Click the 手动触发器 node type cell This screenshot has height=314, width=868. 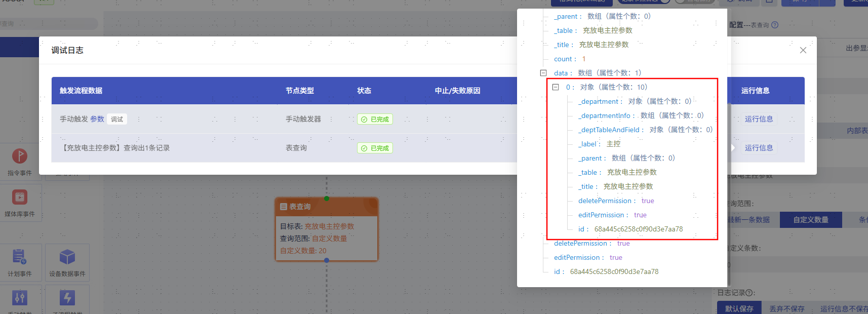pos(303,119)
